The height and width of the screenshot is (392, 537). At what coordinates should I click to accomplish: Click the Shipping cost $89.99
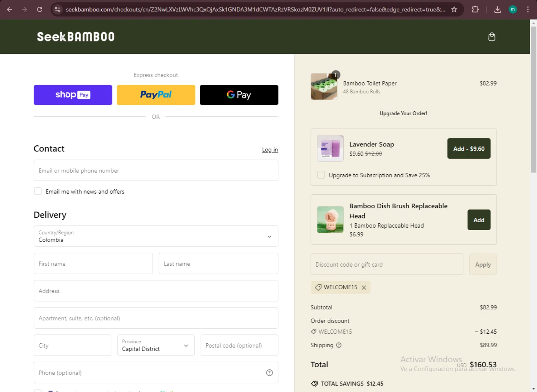488,345
